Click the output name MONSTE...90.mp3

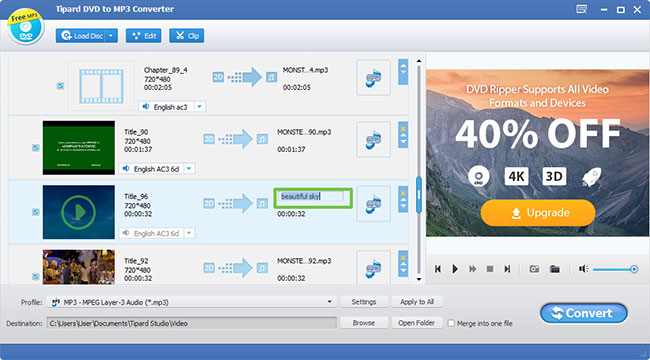pyautogui.click(x=304, y=132)
